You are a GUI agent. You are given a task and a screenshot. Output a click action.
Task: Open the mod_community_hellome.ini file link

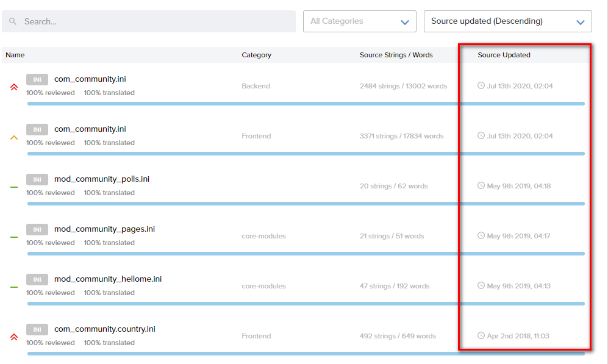pos(108,279)
